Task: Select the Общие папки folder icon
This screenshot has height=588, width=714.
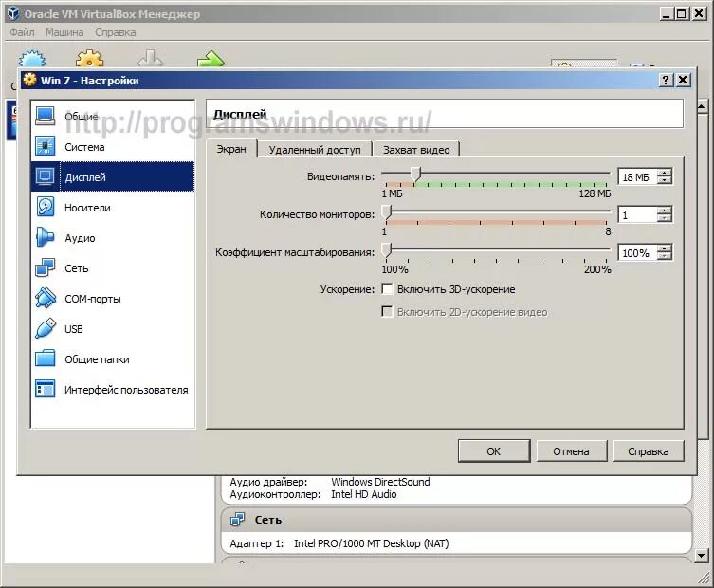Action: pyautogui.click(x=46, y=358)
